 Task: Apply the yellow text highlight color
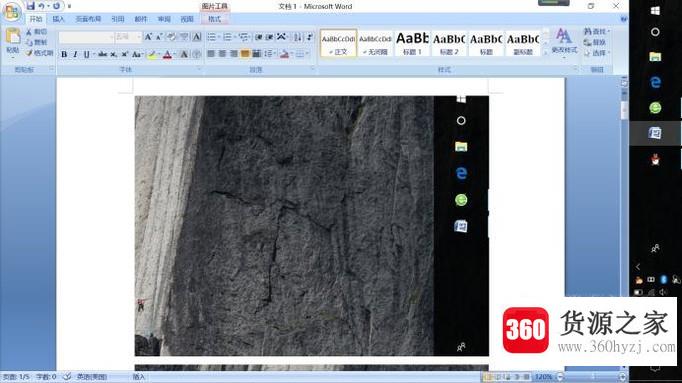point(152,54)
